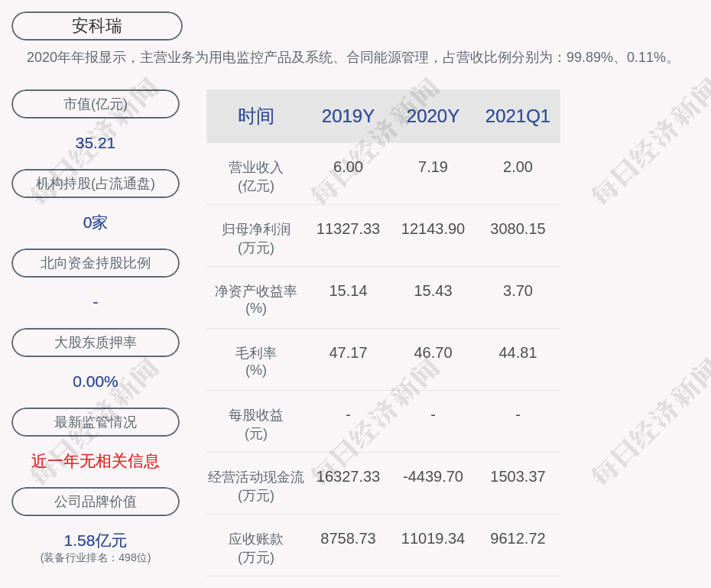Image resolution: width=711 pixels, height=588 pixels.
Task: Click the 毛利率 value 44.81
Action: pos(518,352)
